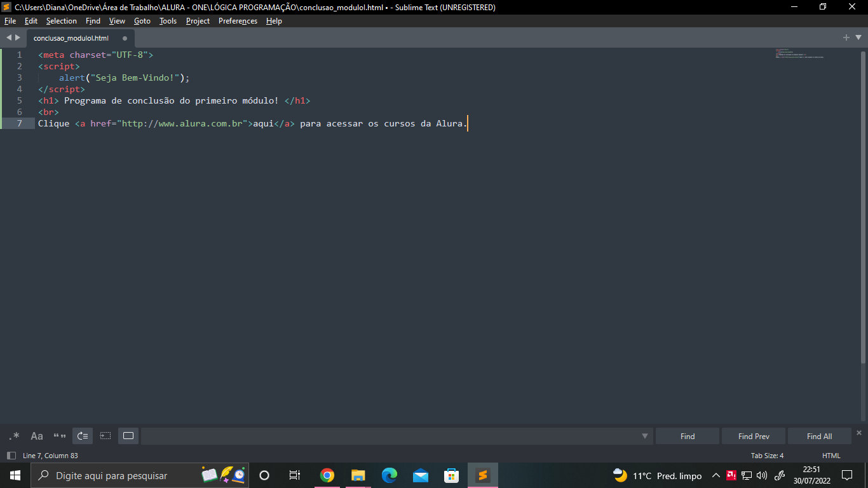Click the "Seja Bem-Vindo!" string
The width and height of the screenshot is (868, 488).
tap(135, 78)
